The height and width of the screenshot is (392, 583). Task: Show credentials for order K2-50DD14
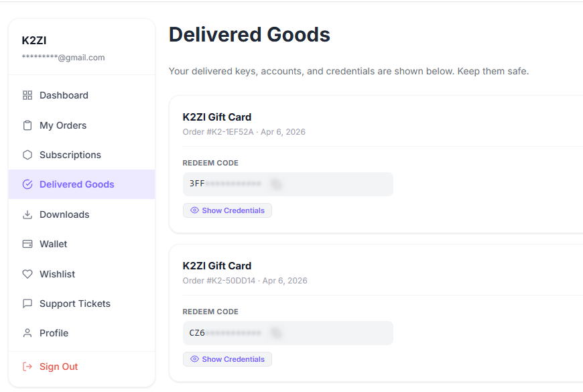pyautogui.click(x=227, y=359)
